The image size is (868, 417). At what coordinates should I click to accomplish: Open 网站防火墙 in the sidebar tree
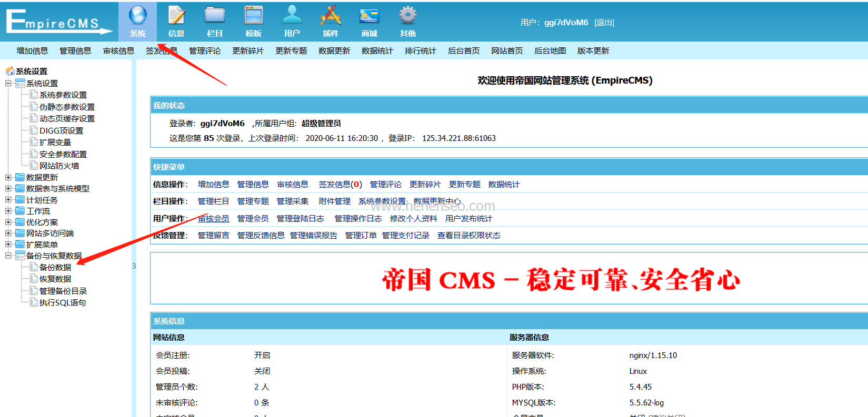point(59,166)
